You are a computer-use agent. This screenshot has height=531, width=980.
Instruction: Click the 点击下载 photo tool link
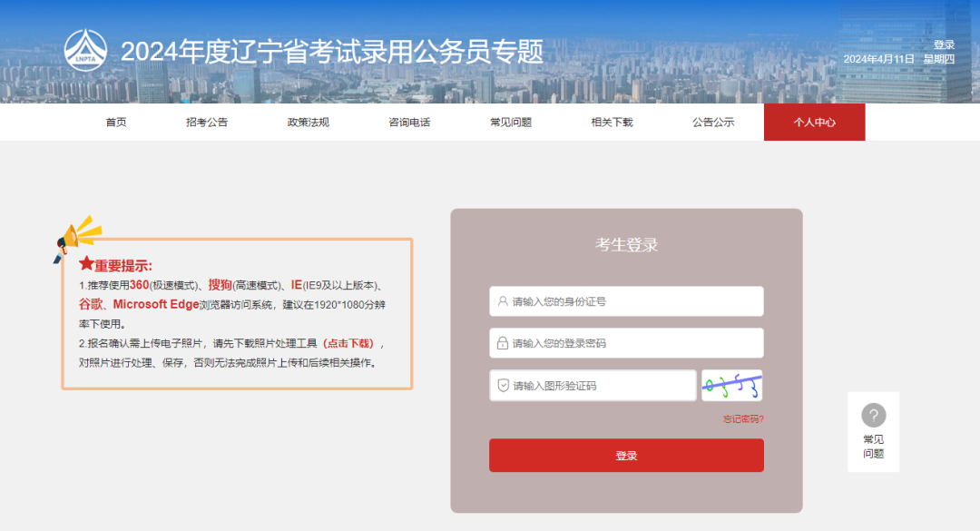click(348, 343)
